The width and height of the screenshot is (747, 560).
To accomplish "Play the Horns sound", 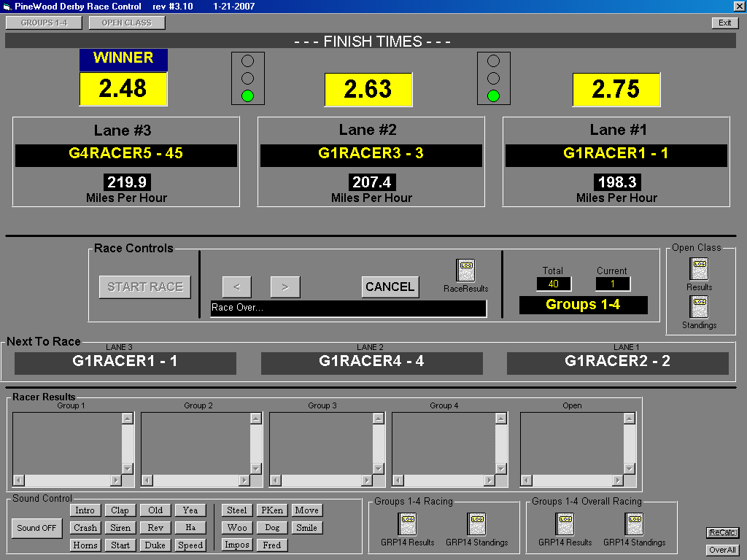I will point(85,545).
